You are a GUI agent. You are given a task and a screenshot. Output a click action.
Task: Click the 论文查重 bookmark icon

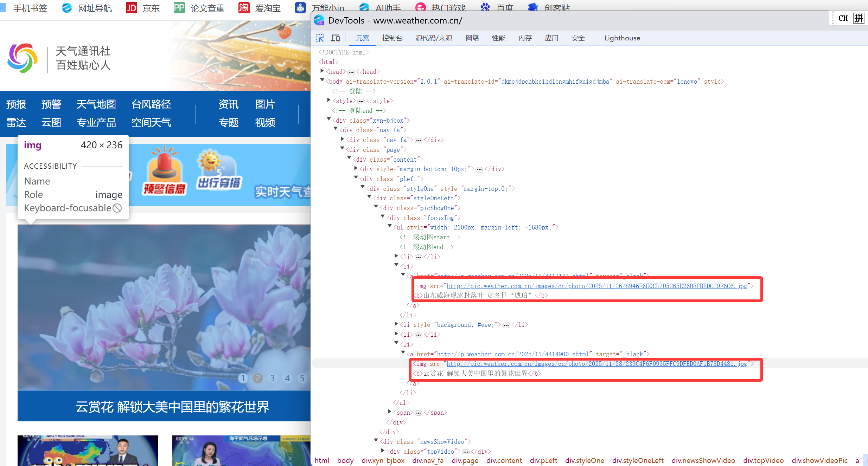point(179,8)
